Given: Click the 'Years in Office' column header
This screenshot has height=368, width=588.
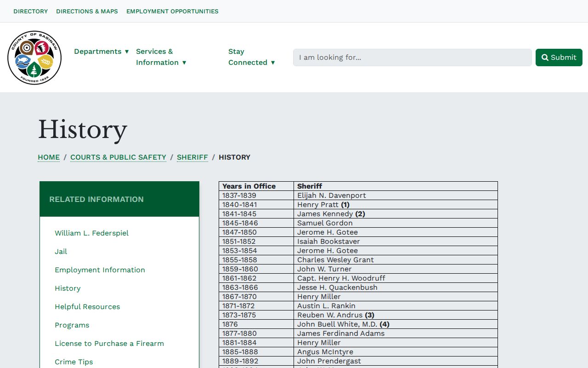Looking at the screenshot, I should pos(256,186).
